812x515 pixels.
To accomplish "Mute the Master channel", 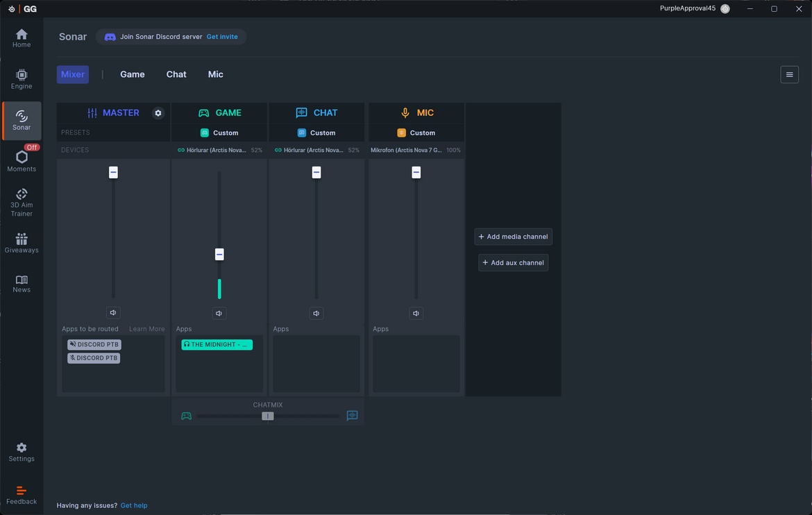I will tap(113, 313).
